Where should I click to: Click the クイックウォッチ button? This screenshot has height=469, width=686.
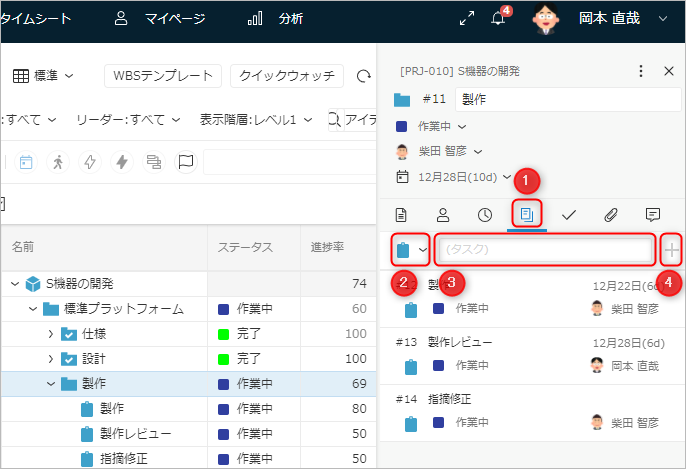coord(286,76)
